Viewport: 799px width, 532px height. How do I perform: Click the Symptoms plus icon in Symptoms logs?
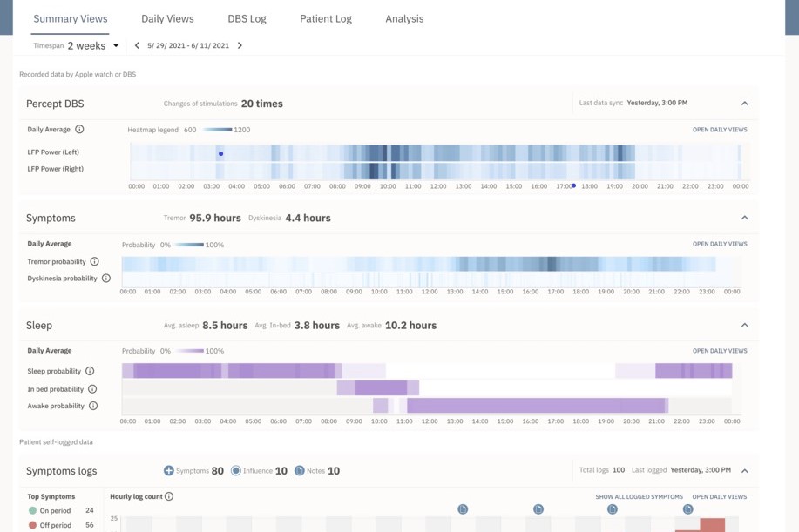tap(169, 471)
